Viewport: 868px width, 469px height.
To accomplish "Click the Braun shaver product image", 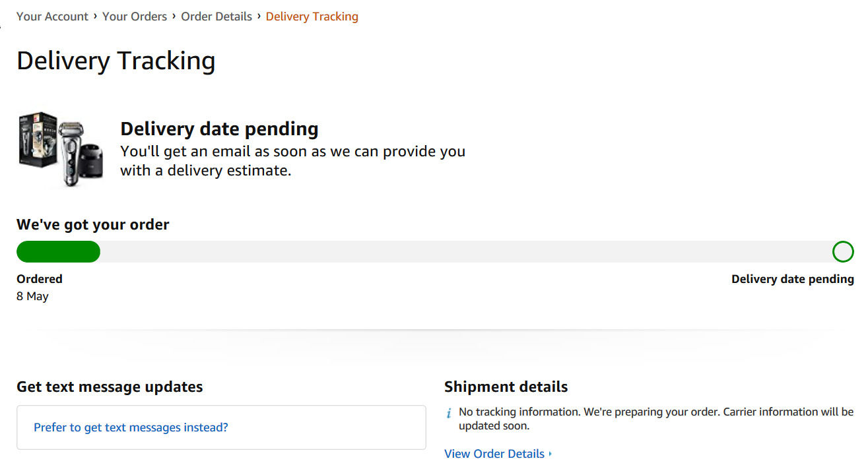I will [61, 149].
